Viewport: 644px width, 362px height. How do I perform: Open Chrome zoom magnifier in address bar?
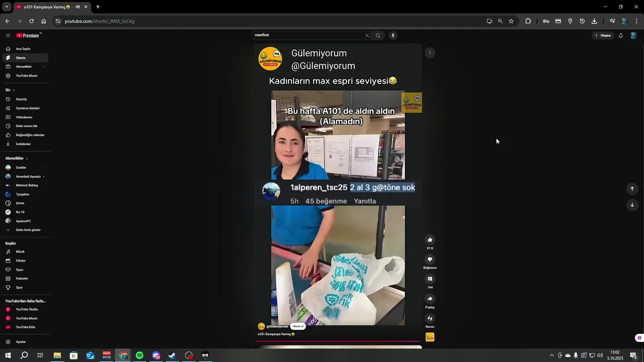click(x=500, y=21)
